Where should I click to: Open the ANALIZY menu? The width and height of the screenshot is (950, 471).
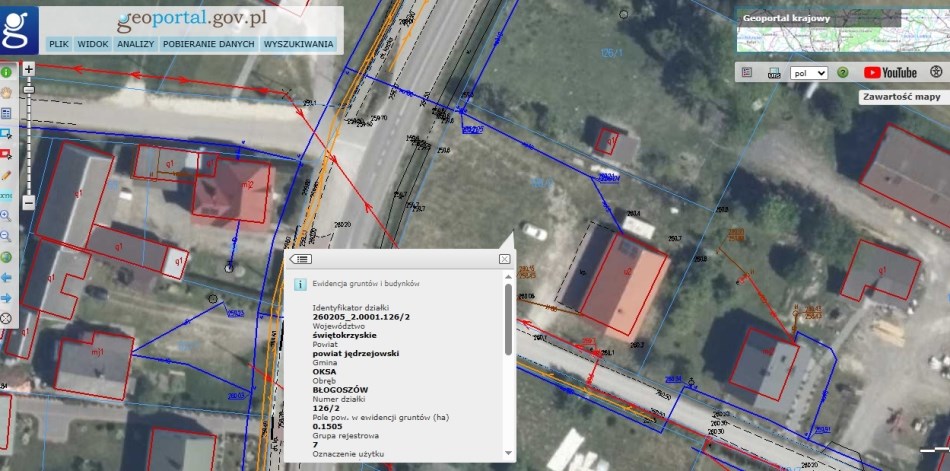[135, 44]
